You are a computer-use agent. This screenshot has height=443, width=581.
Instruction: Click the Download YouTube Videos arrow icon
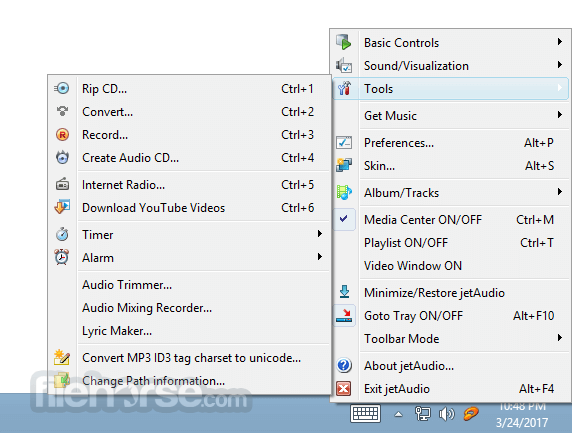(x=62, y=207)
